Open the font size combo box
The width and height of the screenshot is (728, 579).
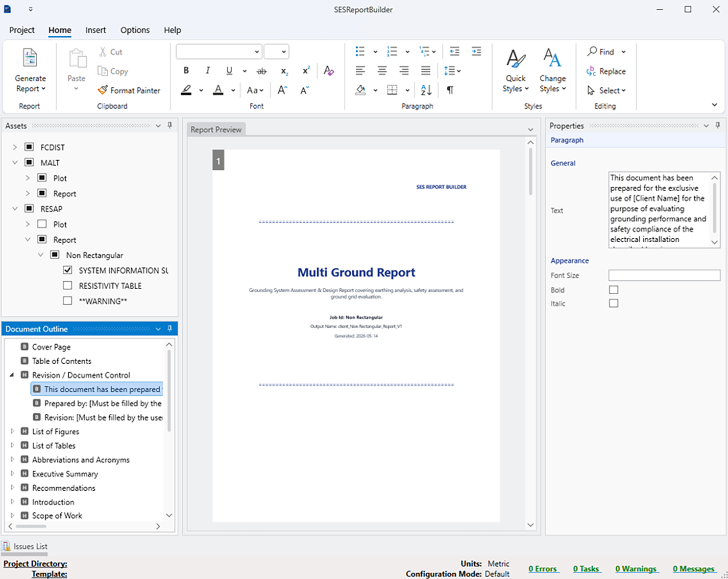point(276,51)
